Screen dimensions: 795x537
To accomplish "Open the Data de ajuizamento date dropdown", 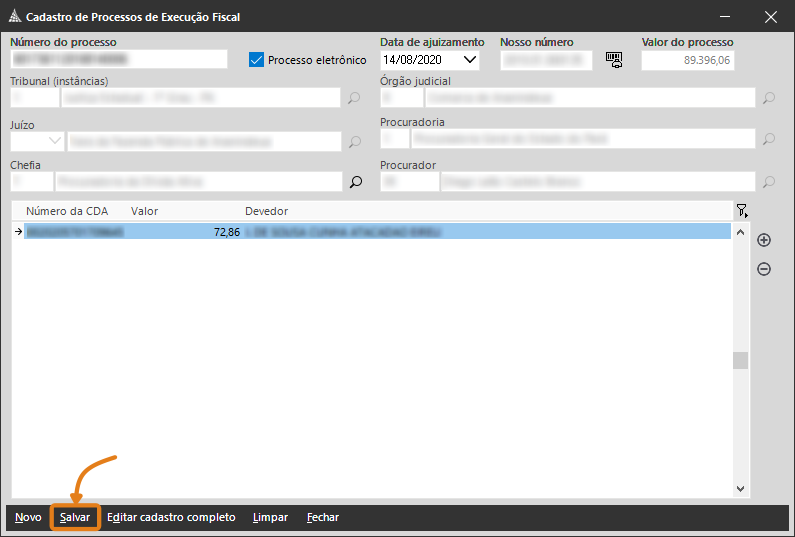I will 469,60.
